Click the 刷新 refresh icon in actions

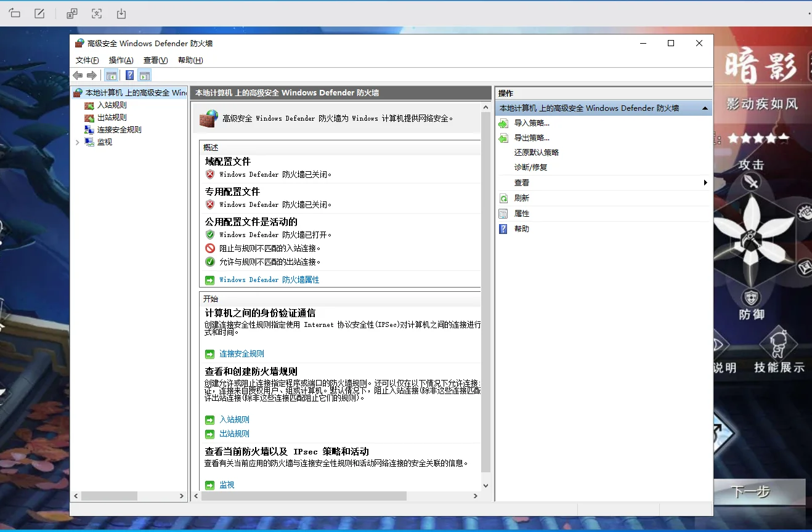coord(503,198)
